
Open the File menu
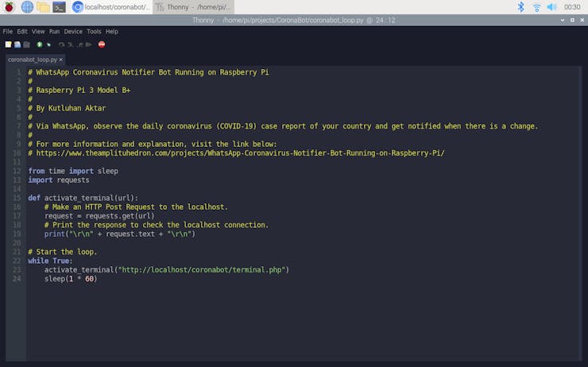click(7, 32)
